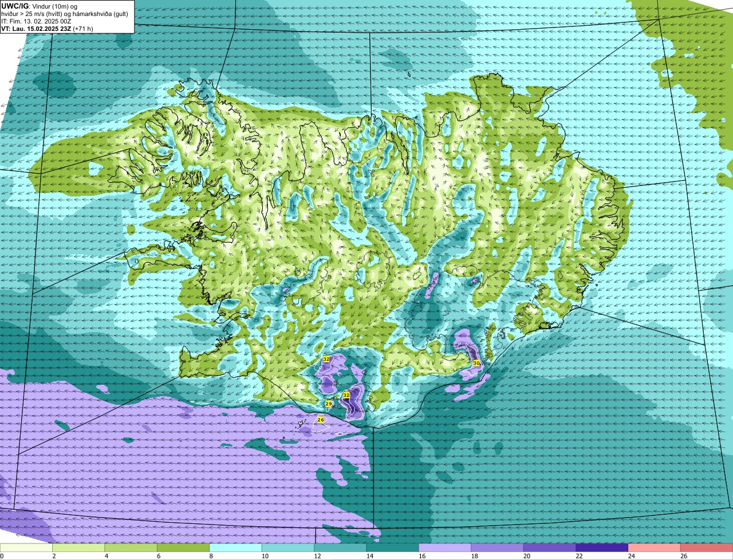Viewport: 733px width, 560px height.
Task: Click the pale cream 0–2 m/s legend swatch
Action: pyautogui.click(x=26, y=548)
